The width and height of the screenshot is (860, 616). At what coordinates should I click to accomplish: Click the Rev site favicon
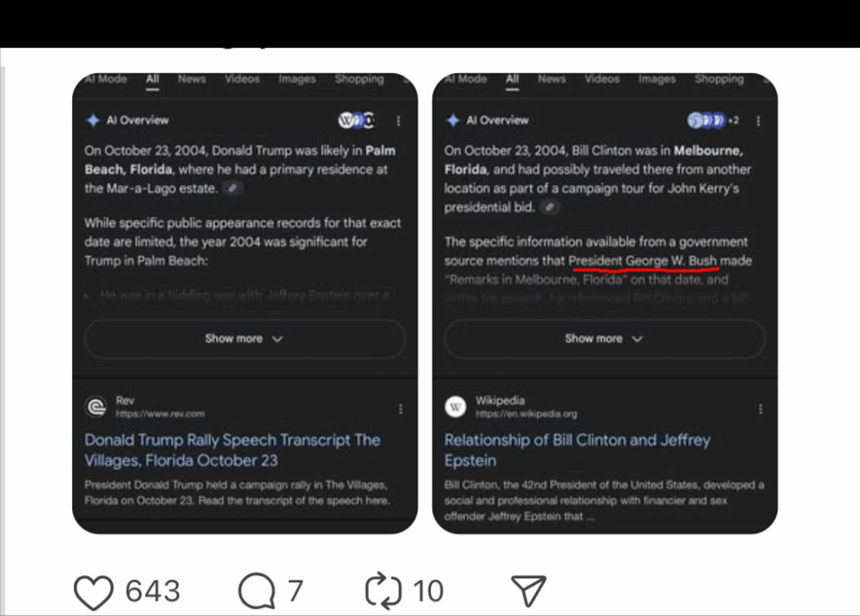tap(96, 407)
